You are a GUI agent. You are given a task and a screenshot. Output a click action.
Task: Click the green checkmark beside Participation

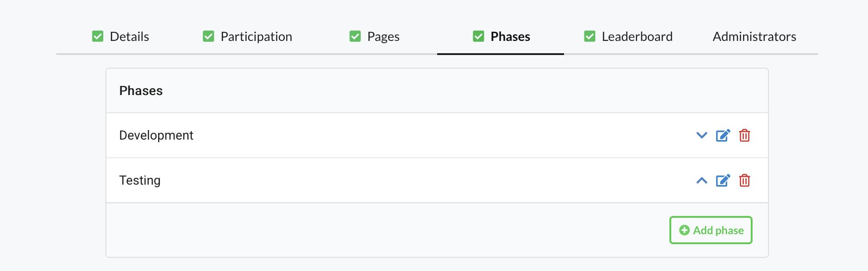209,36
